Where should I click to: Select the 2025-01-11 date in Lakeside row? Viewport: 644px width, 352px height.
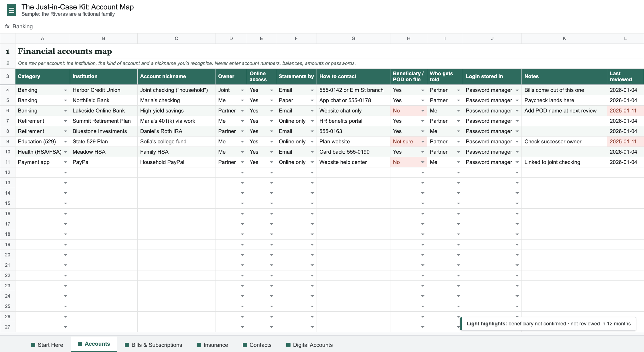(x=625, y=110)
